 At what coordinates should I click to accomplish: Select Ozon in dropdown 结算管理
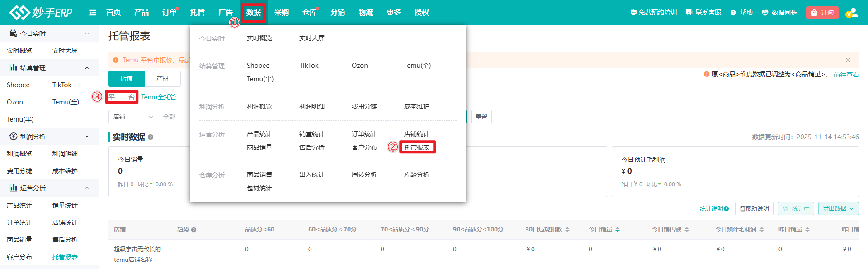[x=360, y=66]
